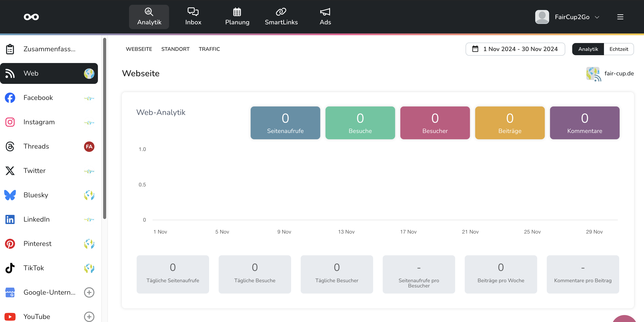Click the TikTok icon in sidebar
The image size is (644, 322).
(10, 268)
